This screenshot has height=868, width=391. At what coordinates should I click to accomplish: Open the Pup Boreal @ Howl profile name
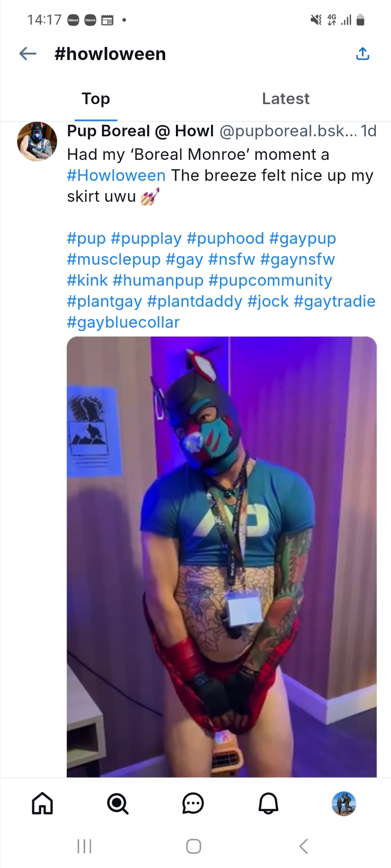click(140, 131)
